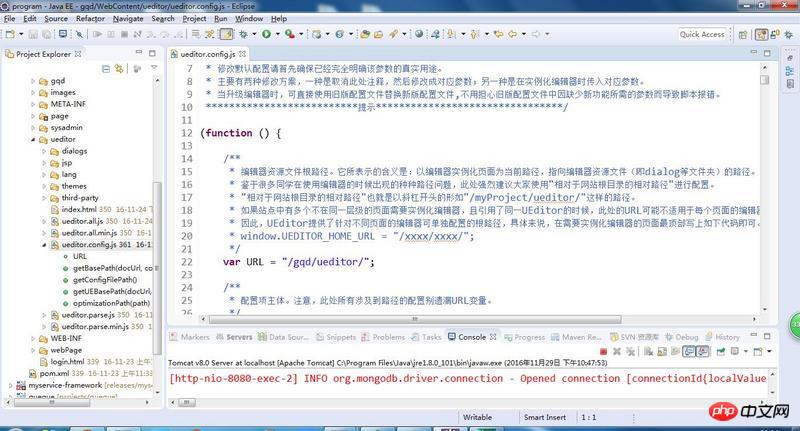Open the Run button dropdown arrow
Screen dimensions: 800x431
278,34
